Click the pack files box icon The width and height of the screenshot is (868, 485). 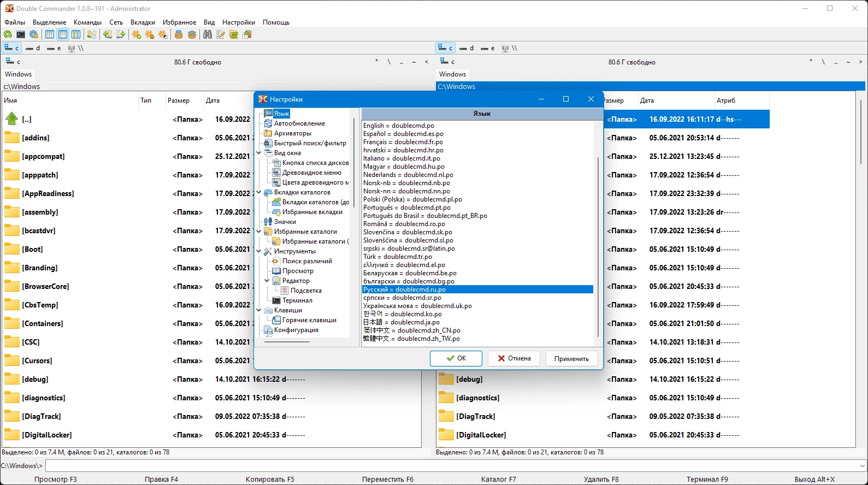point(179,34)
